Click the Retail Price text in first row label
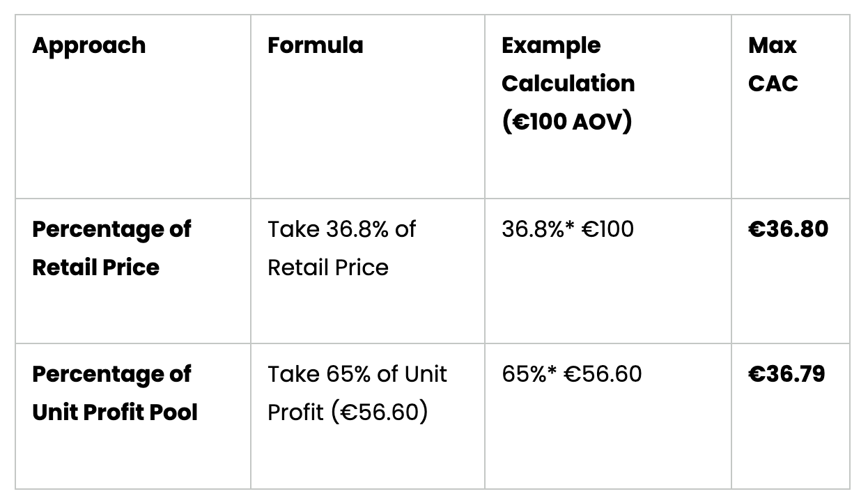Image resolution: width=868 pixels, height=503 pixels. [x=95, y=268]
